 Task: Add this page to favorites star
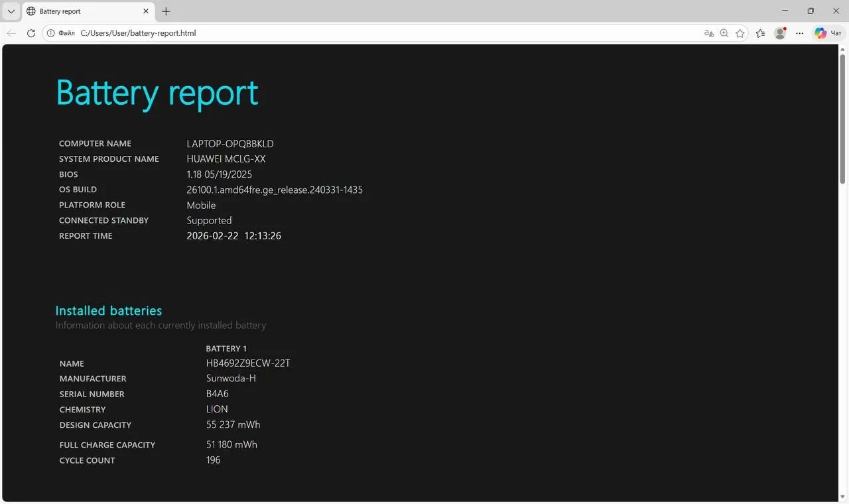[740, 33]
